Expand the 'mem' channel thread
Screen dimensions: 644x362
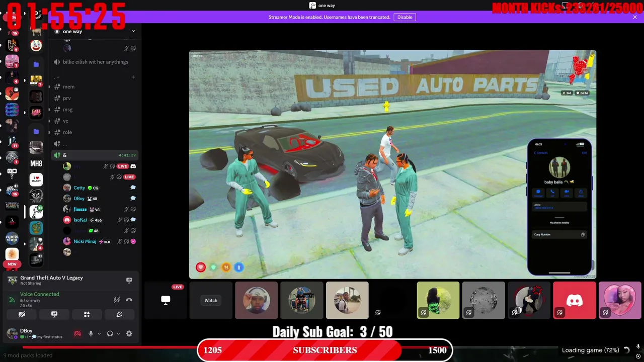(49, 87)
